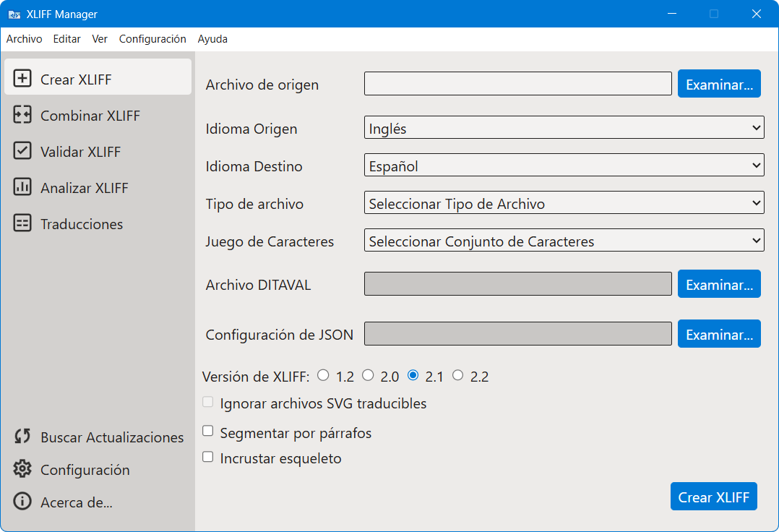This screenshot has width=779, height=532.
Task: Select XLIFF version 2.2
Action: point(458,375)
